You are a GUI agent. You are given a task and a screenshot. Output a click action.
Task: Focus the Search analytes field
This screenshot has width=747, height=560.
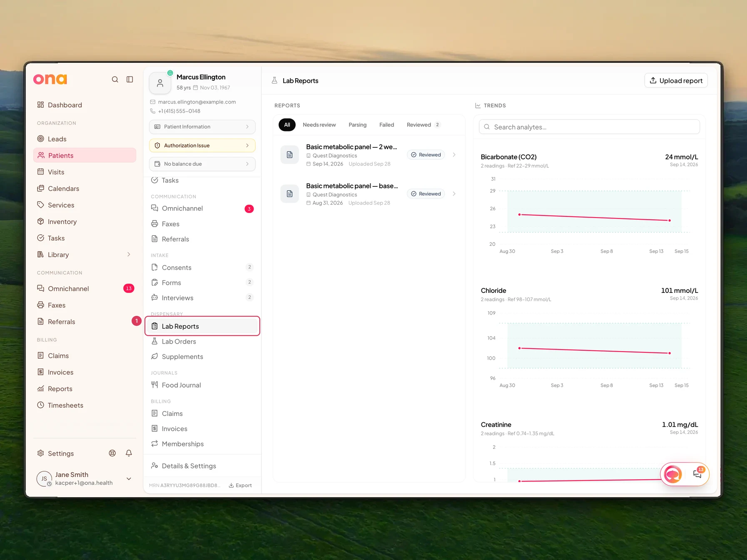[589, 127]
